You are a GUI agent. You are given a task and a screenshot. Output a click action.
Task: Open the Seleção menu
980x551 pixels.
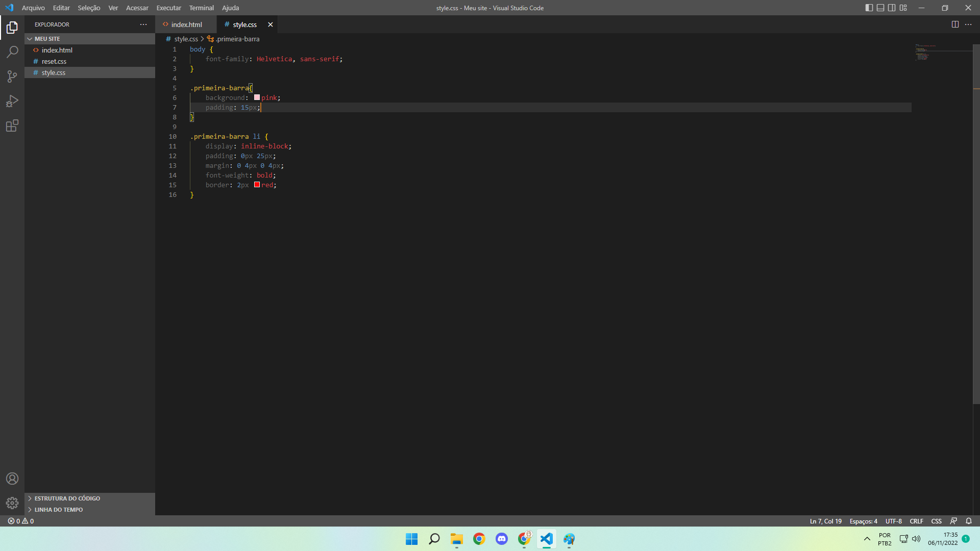(89, 8)
